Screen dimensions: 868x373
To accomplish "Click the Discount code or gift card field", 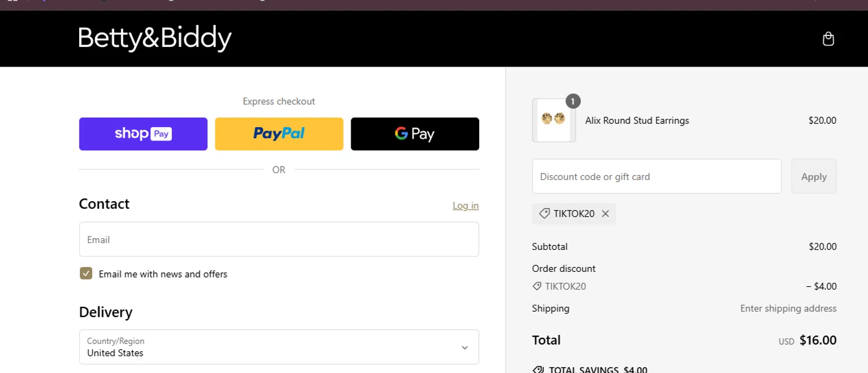I will (657, 176).
